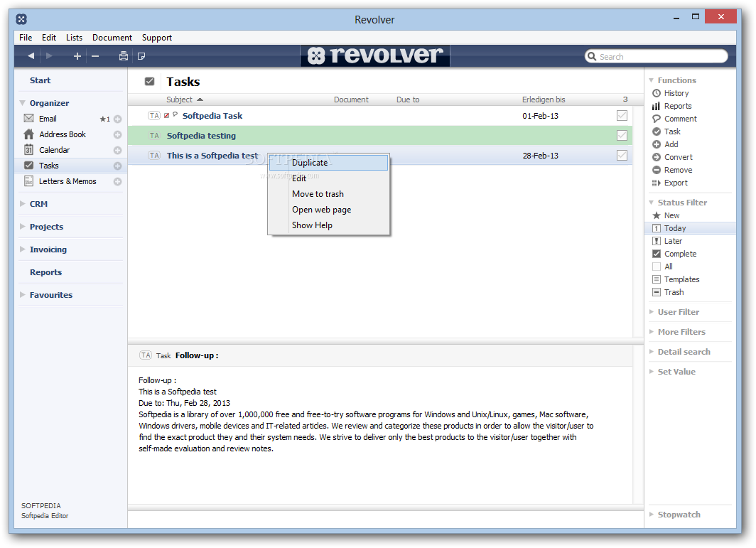
Task: Open the Support menu
Action: pyautogui.click(x=157, y=38)
